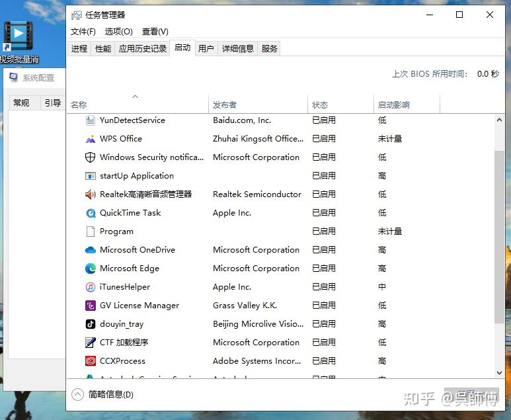This screenshot has height=420, width=511.
Task: Switch to the 用户 tab
Action: pyautogui.click(x=206, y=48)
